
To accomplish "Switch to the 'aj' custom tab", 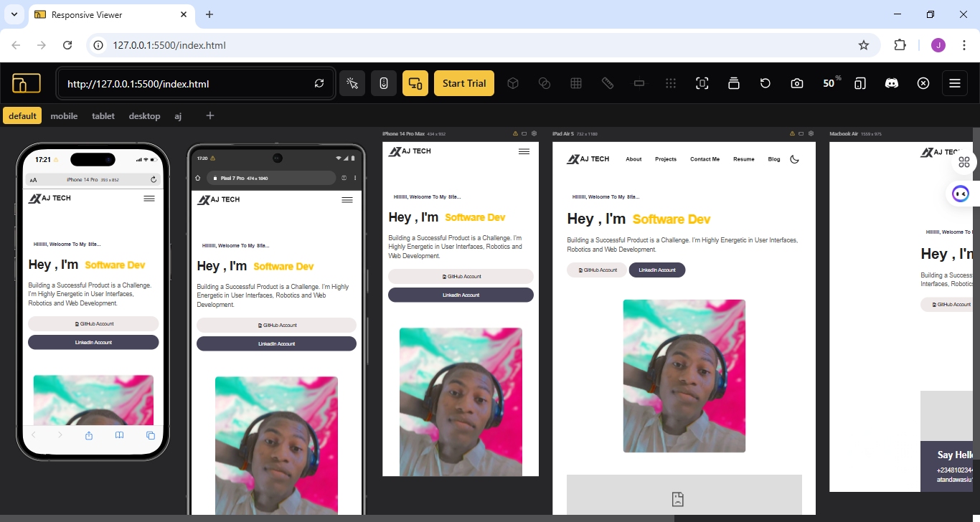I will pos(178,116).
